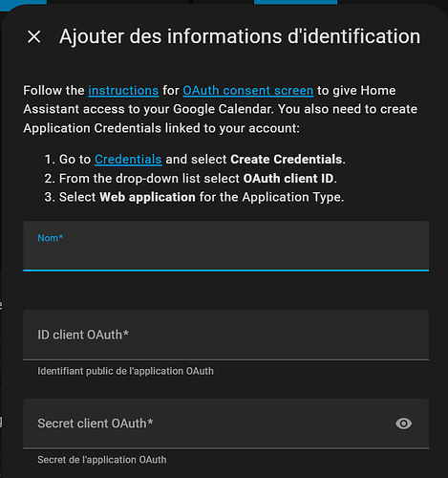This screenshot has height=478, width=448.
Task: Show the Secret client OAuth value
Action: pyautogui.click(x=403, y=424)
